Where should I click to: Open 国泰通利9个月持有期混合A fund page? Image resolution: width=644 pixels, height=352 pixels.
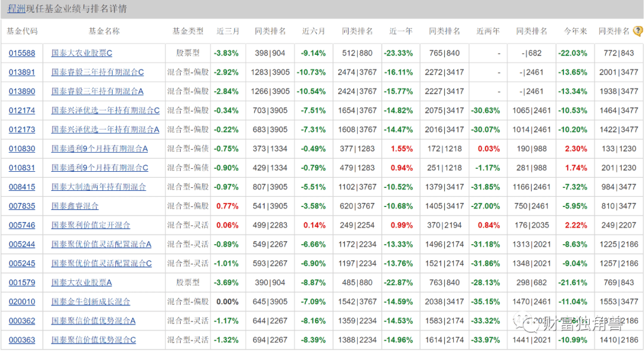pyautogui.click(x=100, y=149)
